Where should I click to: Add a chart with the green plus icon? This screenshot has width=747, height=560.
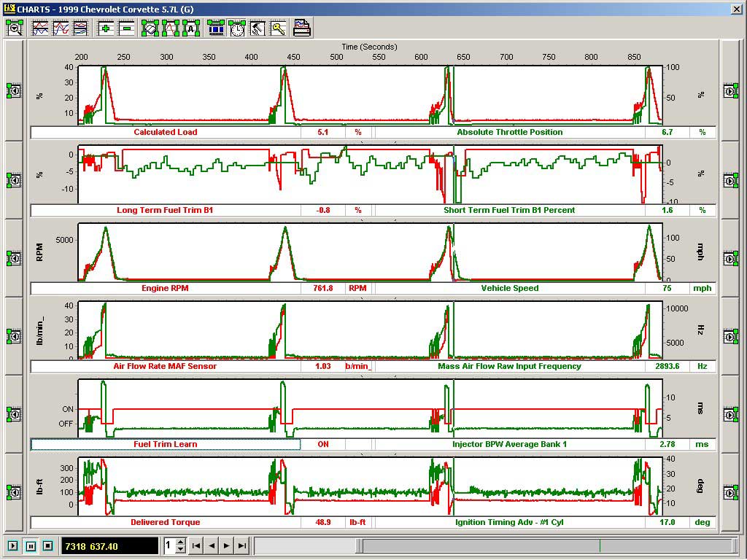point(106,28)
